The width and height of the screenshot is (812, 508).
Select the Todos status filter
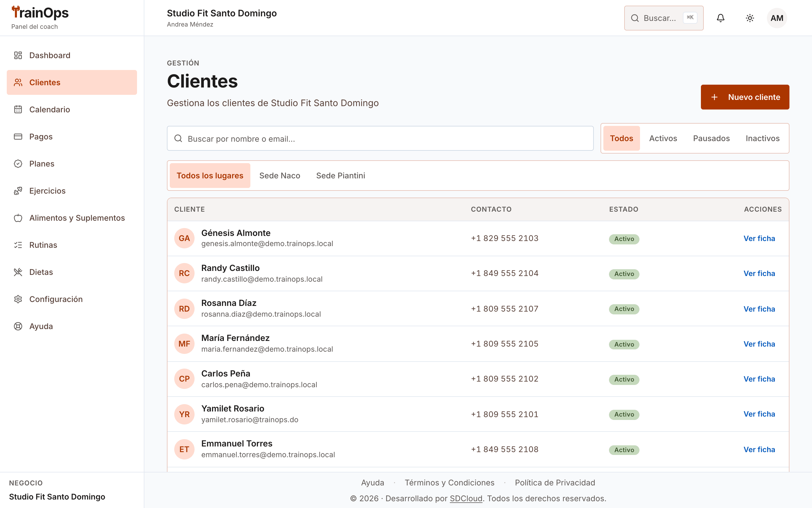[621, 138]
